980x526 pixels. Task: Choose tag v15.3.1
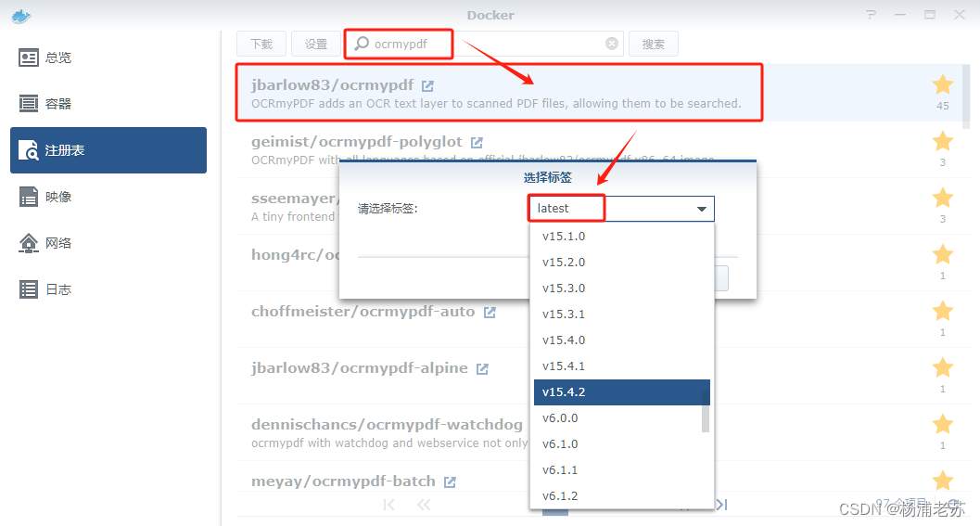point(622,314)
